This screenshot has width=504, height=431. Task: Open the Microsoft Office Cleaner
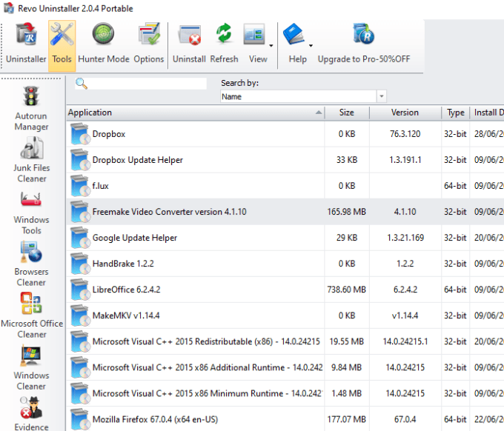[31, 315]
